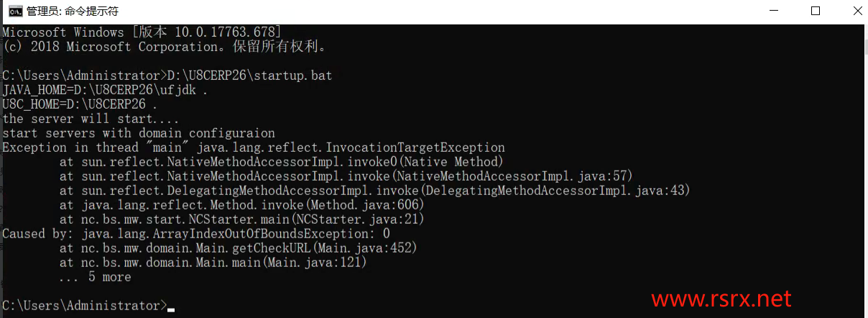The height and width of the screenshot is (318, 868).
Task: Click the JAVA_HOME output line
Action: (105, 90)
